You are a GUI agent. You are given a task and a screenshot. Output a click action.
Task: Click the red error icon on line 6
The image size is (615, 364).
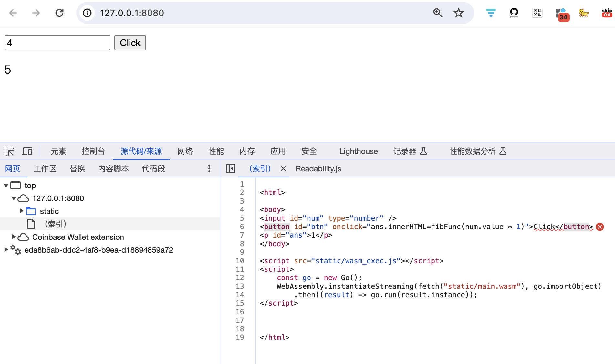600,227
